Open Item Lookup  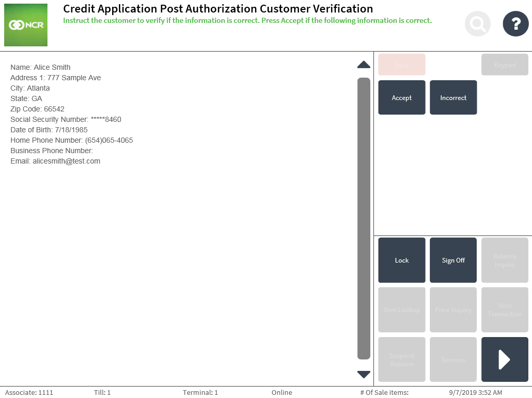pos(402,310)
